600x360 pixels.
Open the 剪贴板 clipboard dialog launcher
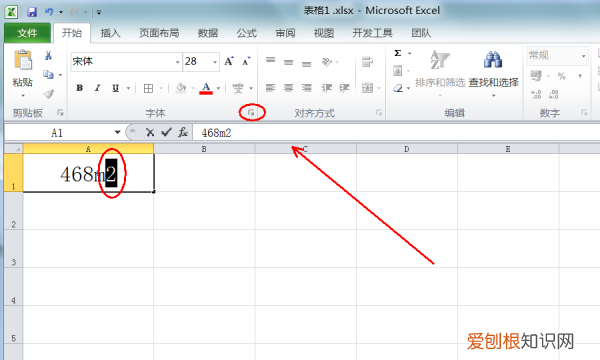pos(60,112)
